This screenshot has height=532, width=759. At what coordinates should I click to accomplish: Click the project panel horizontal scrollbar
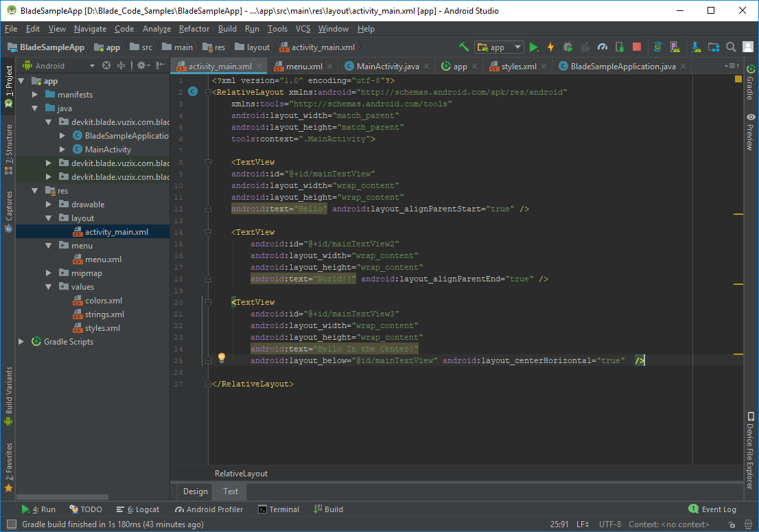(x=62, y=497)
